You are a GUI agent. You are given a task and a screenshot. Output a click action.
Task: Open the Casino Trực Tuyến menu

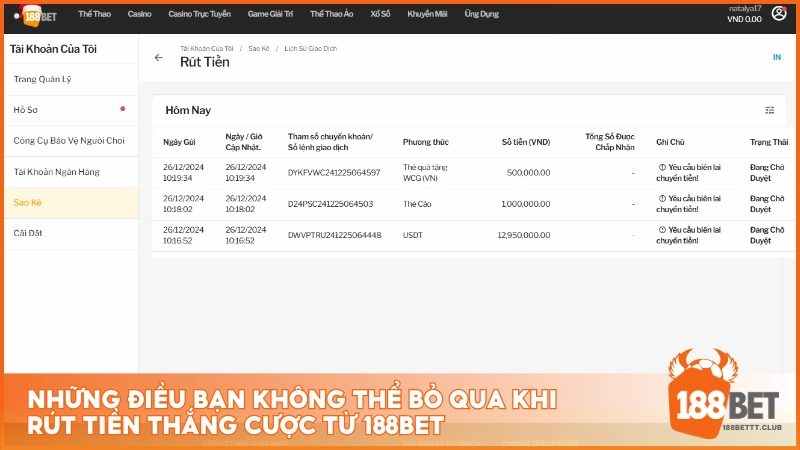[199, 14]
